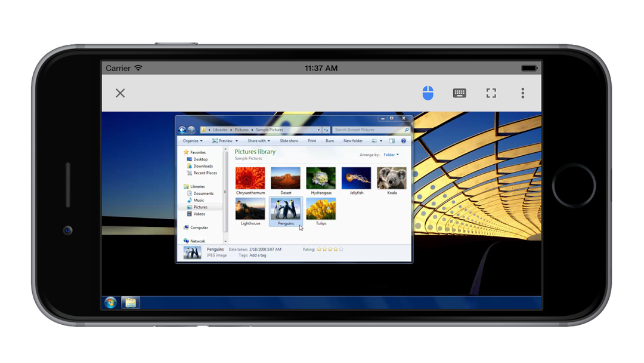The height and width of the screenshot is (363, 644).
Task: Toggle the preview pane in Explorer
Action: point(392,140)
